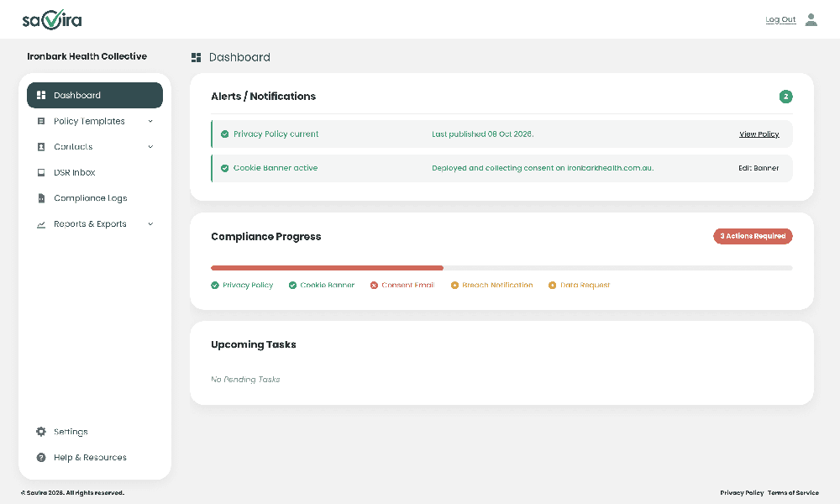This screenshot has width=840, height=504.
Task: Click the Compliance Progress heading
Action: (265, 237)
